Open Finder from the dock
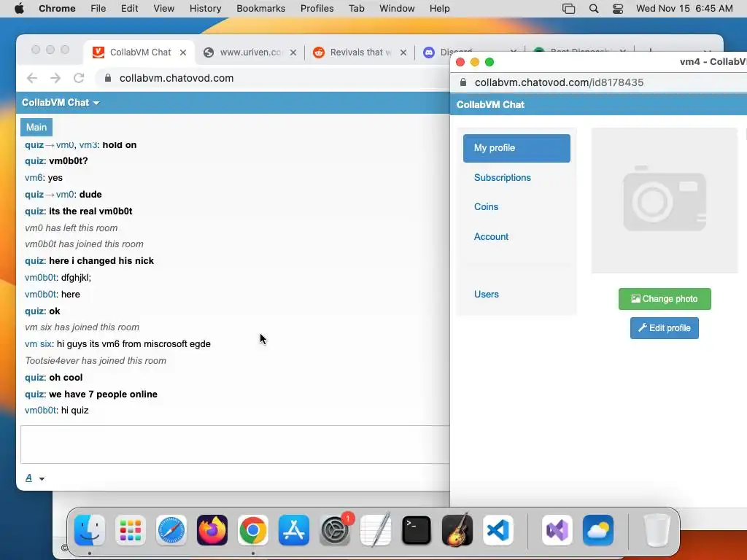747x560 pixels. click(x=90, y=530)
